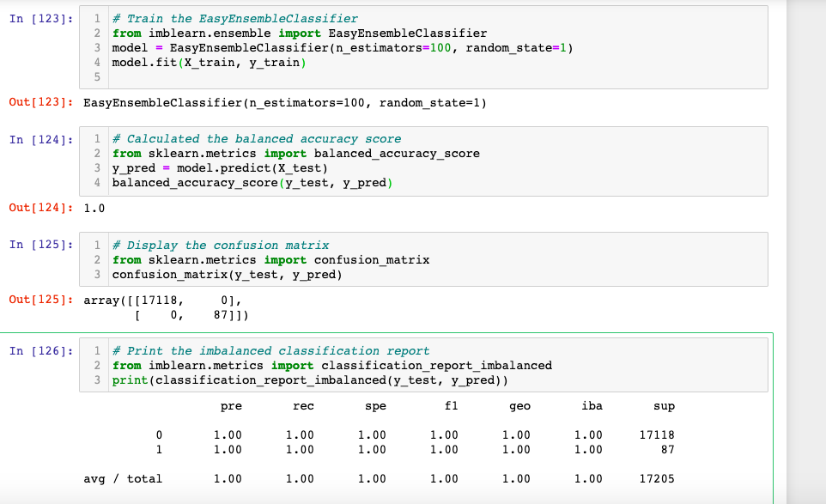
Task: Click the spe column header
Action: (x=375, y=406)
